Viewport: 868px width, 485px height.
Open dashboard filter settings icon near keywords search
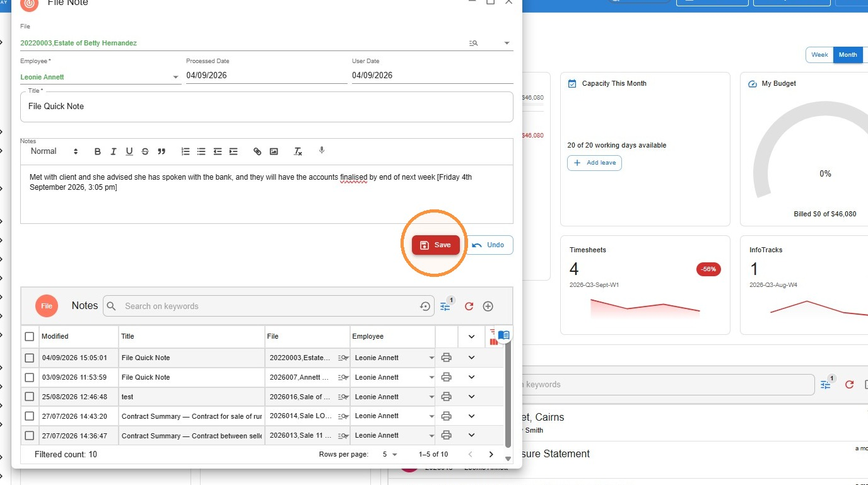826,384
